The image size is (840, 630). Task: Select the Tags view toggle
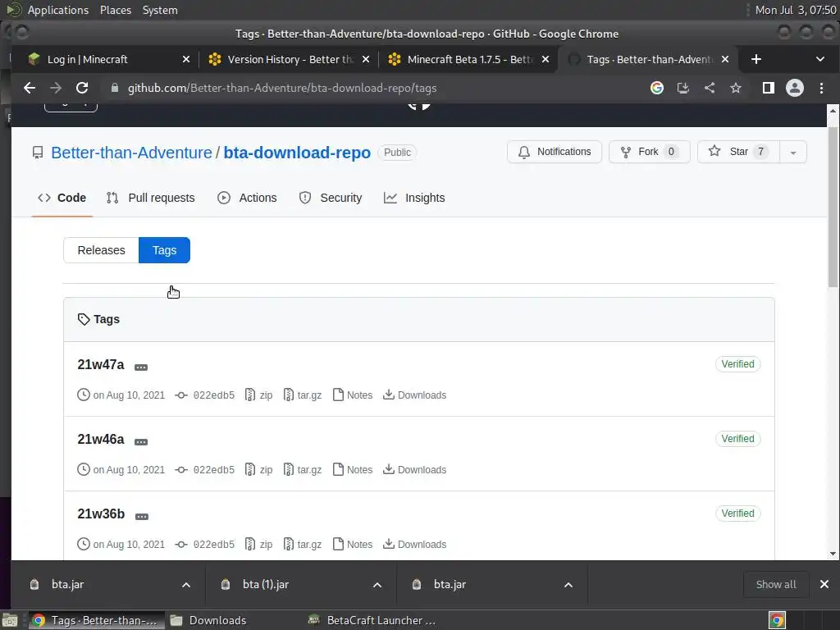[x=164, y=250]
